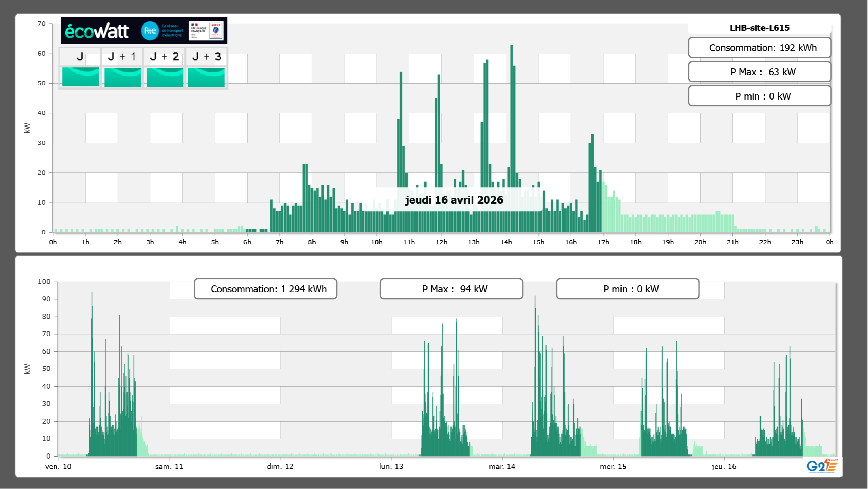
Task: Click the jeudi 16 avril 2026 label
Action: [454, 200]
